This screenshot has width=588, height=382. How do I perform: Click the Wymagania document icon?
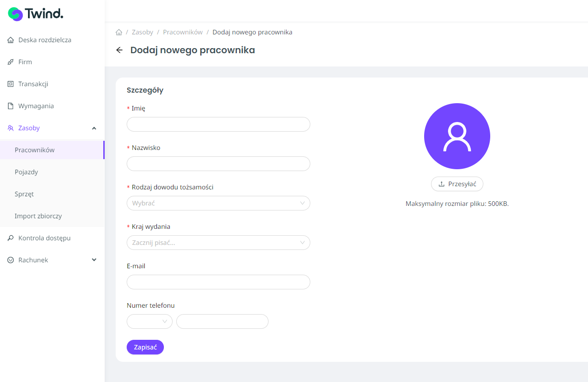pyautogui.click(x=11, y=106)
